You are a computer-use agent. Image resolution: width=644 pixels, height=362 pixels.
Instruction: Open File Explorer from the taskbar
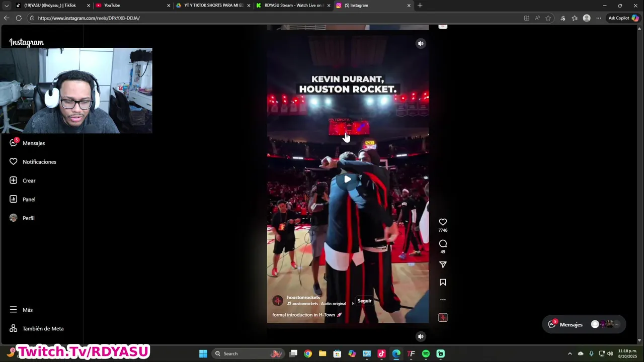coord(323,353)
